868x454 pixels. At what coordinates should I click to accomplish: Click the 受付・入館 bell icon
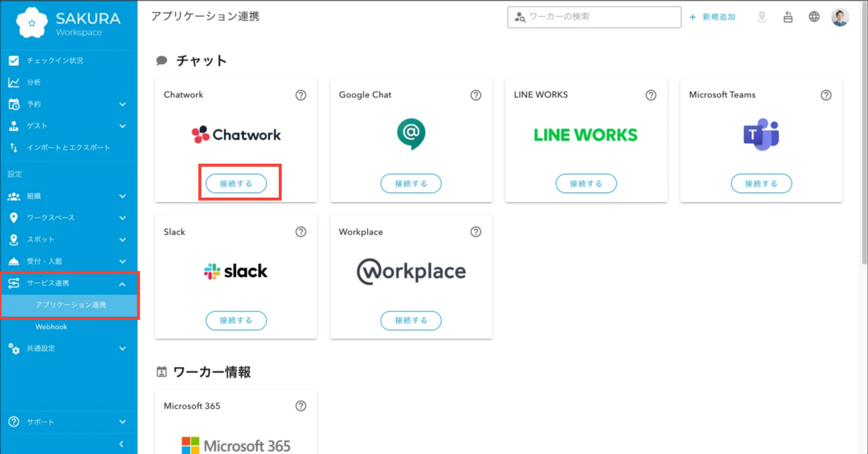tap(13, 261)
